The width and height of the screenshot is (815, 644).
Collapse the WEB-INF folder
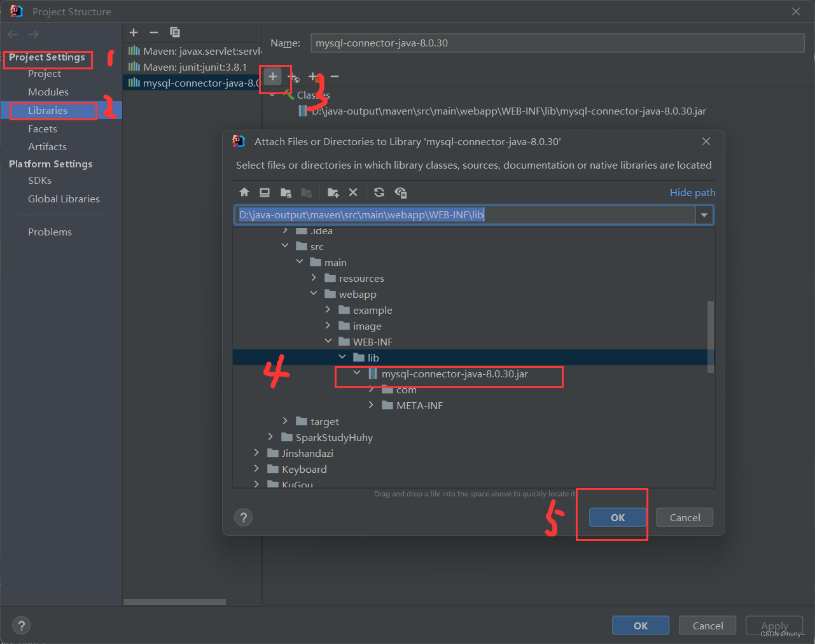point(328,341)
